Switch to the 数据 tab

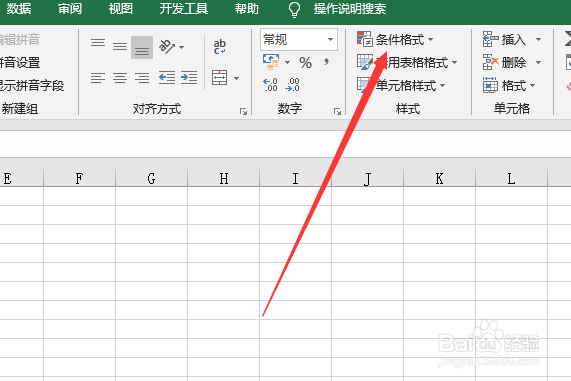(19, 9)
